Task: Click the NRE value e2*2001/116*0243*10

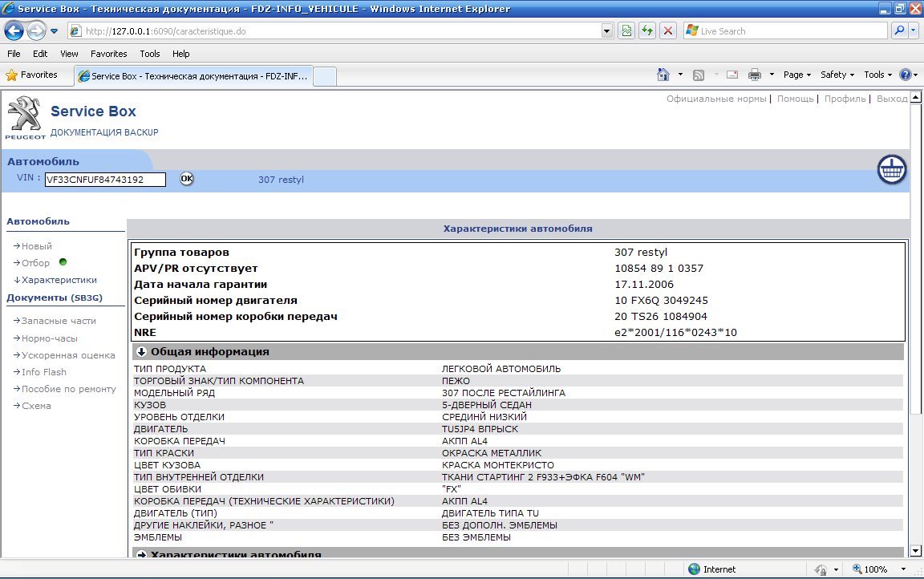Action: click(x=675, y=332)
